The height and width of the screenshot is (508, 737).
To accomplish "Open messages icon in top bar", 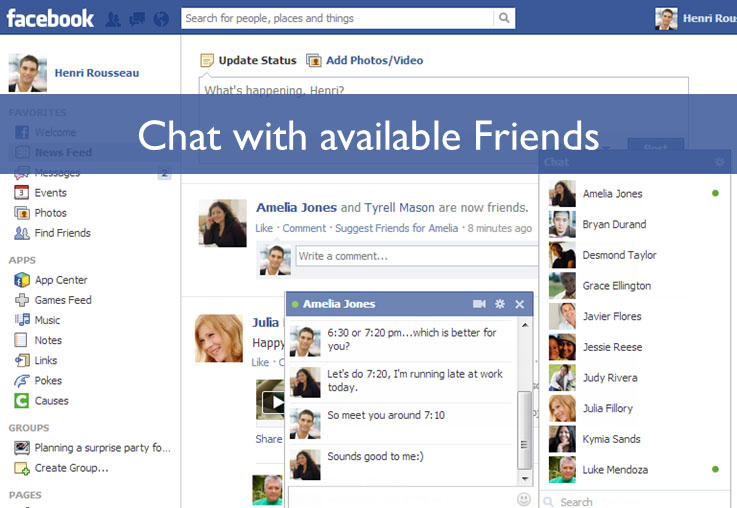I will (x=135, y=18).
